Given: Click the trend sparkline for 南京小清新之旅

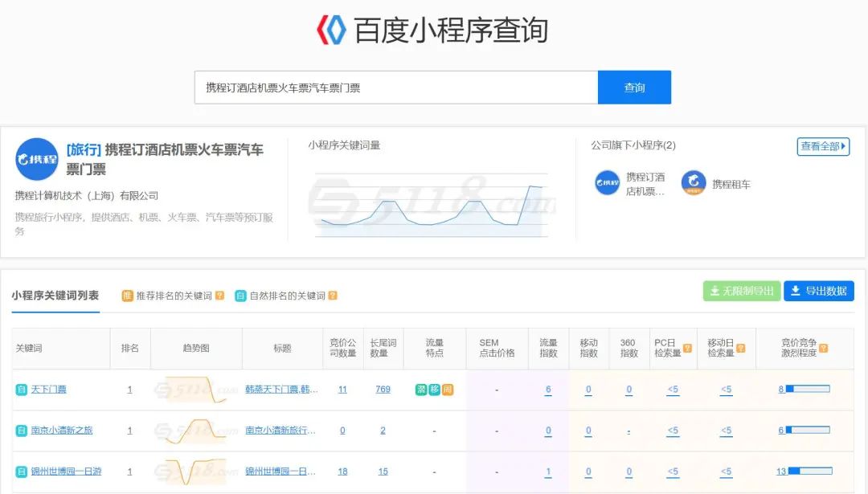Looking at the screenshot, I should pyautogui.click(x=197, y=431).
